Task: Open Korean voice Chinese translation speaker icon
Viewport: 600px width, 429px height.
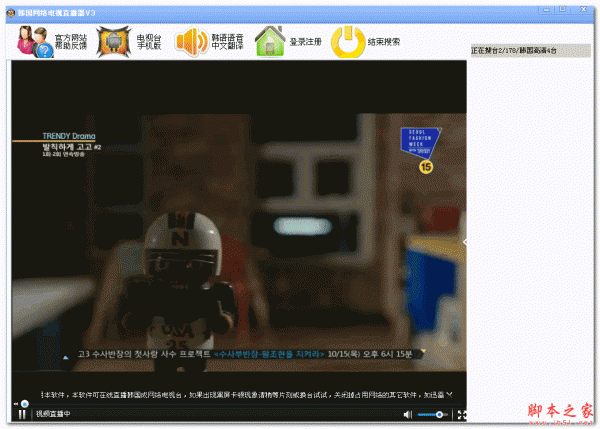Action: click(x=191, y=42)
